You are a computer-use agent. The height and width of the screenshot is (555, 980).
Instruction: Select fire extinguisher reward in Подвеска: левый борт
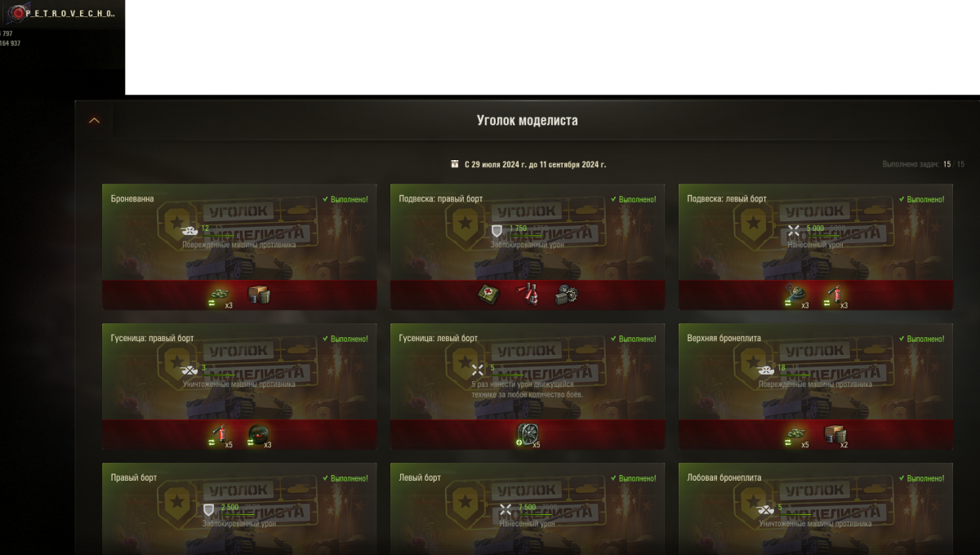tap(835, 293)
